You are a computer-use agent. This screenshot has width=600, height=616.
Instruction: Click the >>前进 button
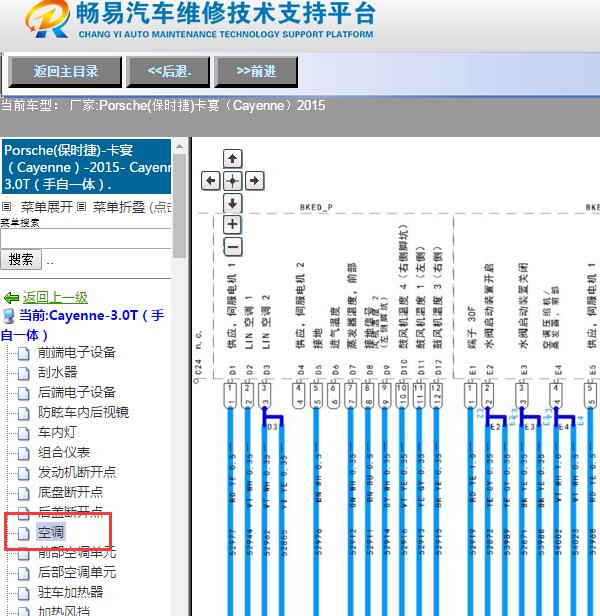(x=256, y=72)
